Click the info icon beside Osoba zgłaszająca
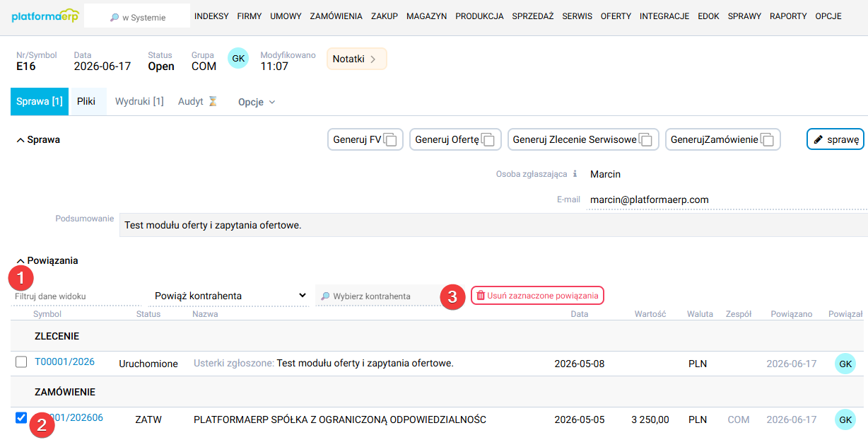Screen dimensions: 868x440 [x=575, y=174]
